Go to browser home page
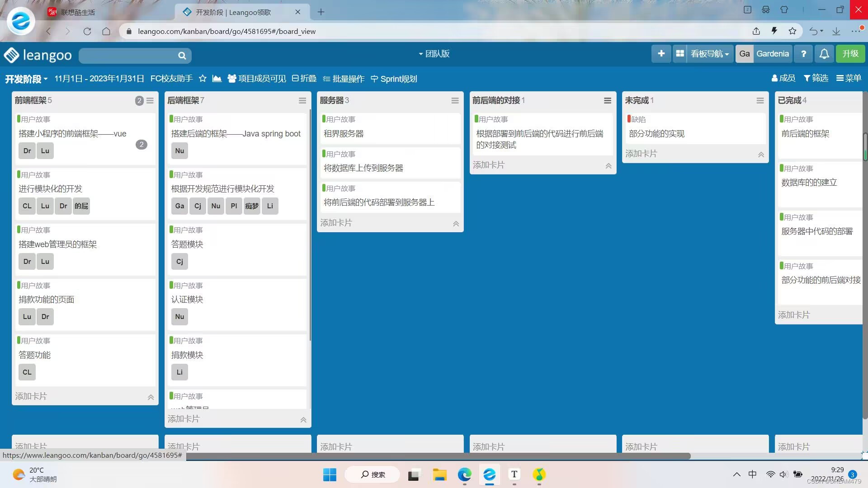Viewport: 868px width, 488px height. tap(106, 31)
